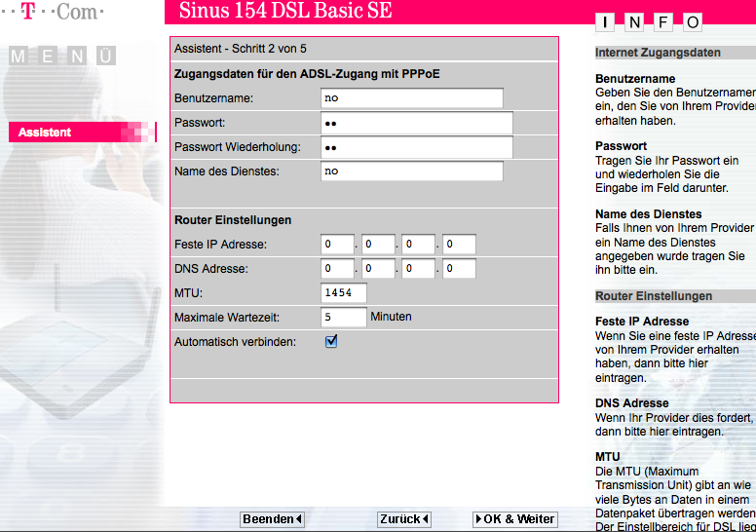
Task: Click the Benutzername input field
Action: [412, 97]
